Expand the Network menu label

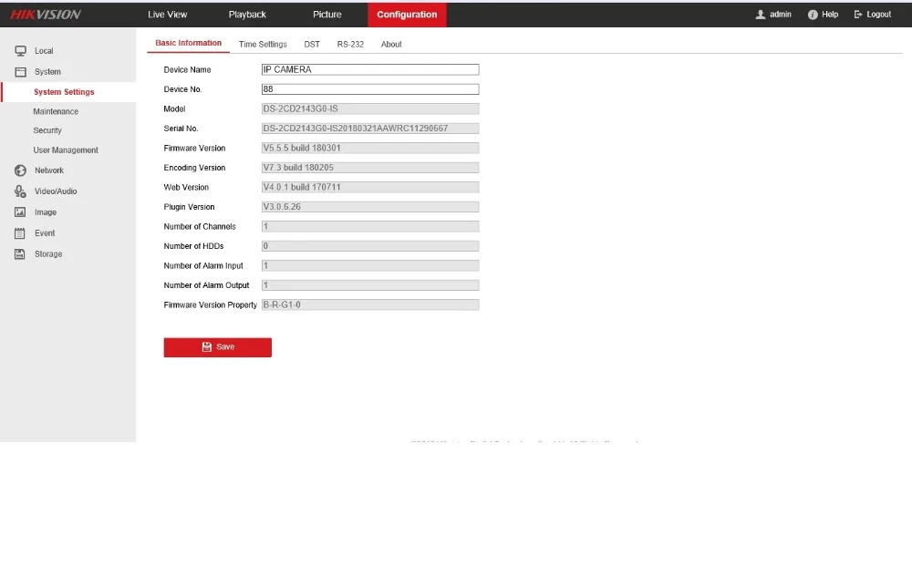pyautogui.click(x=49, y=170)
